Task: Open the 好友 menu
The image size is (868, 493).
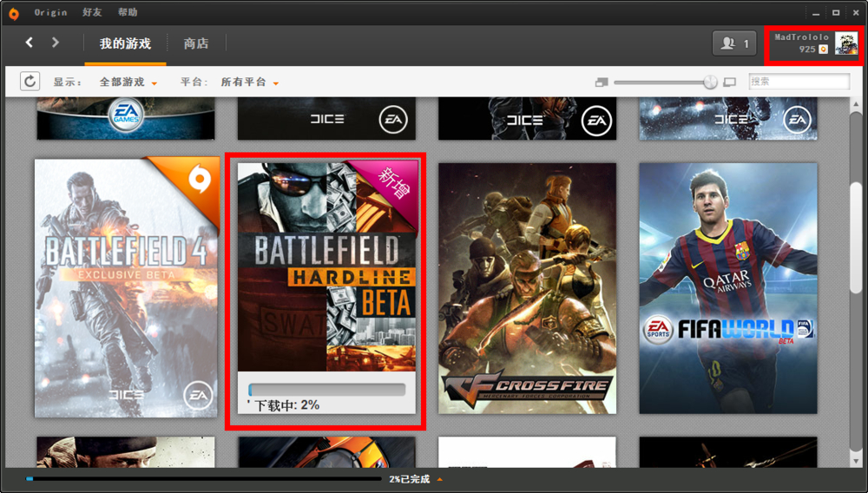Action: click(x=92, y=12)
